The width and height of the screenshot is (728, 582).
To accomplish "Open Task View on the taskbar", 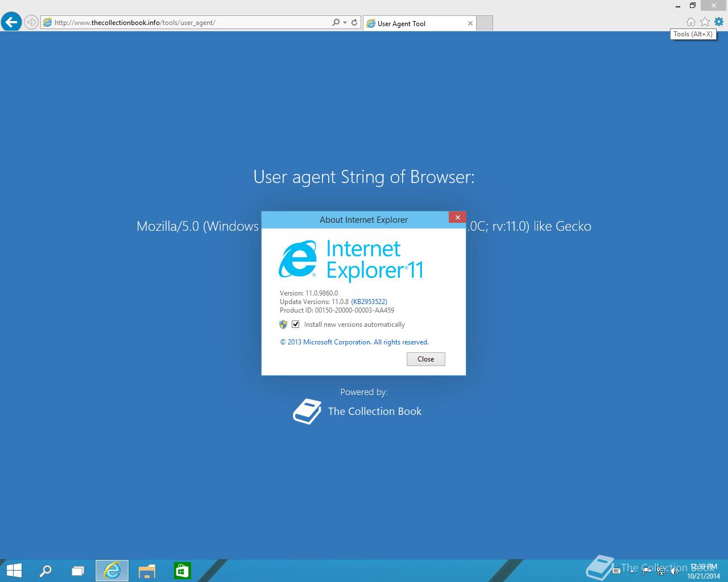I will (x=78, y=571).
